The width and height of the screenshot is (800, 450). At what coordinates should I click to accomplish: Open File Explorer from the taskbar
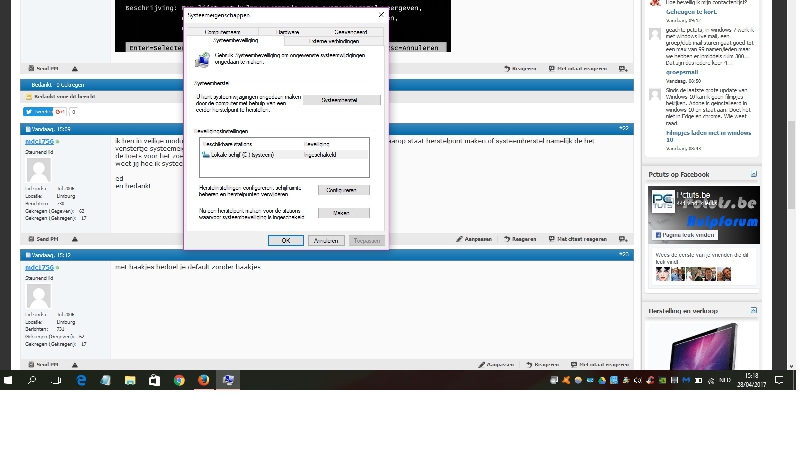[130, 380]
